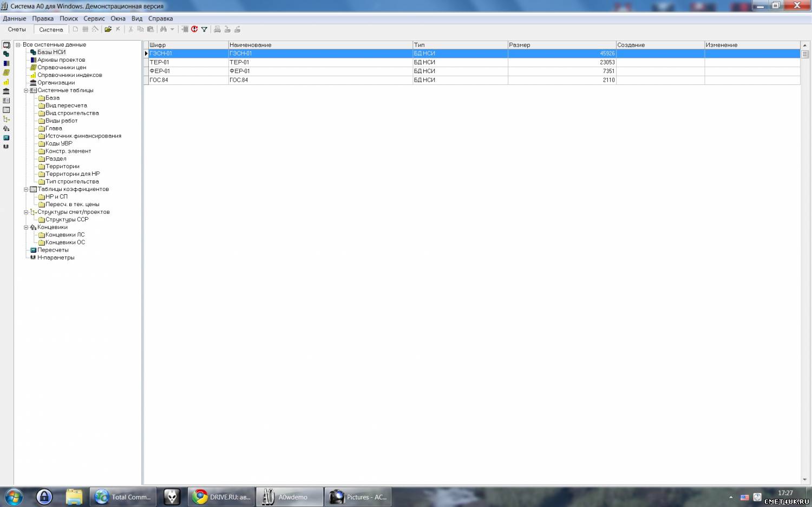Click the scissors cut toolbar icon
The width and height of the screenshot is (812, 507).
coord(130,29)
